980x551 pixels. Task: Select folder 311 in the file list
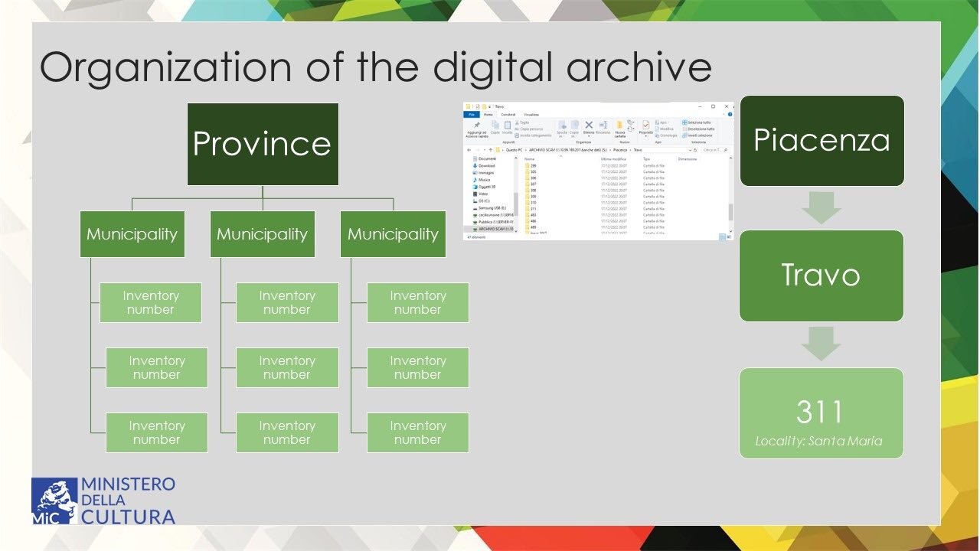534,209
